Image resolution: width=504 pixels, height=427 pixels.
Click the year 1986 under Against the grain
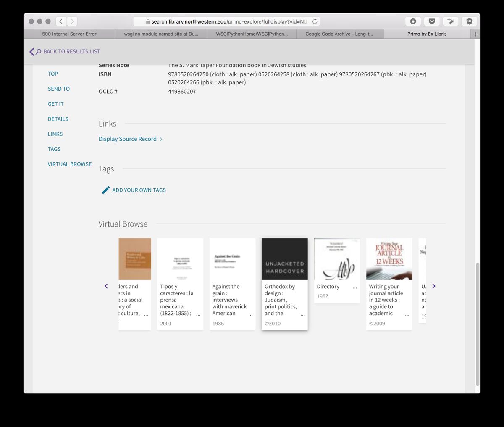(x=218, y=324)
